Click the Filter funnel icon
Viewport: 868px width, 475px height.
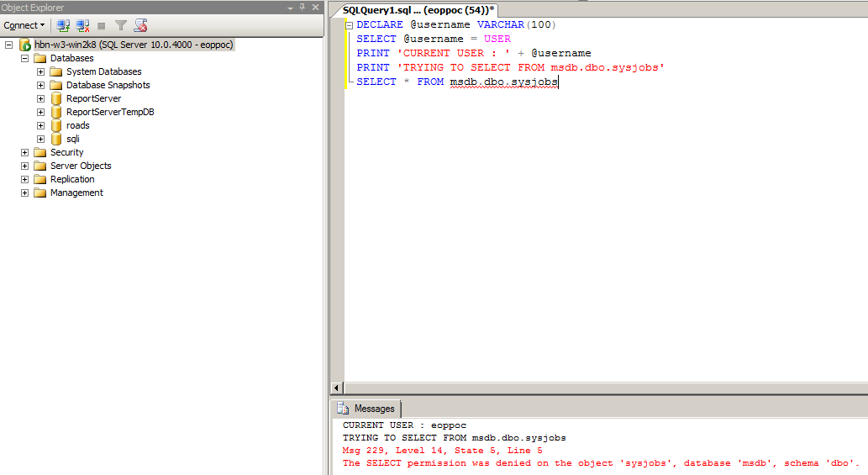coord(121,25)
